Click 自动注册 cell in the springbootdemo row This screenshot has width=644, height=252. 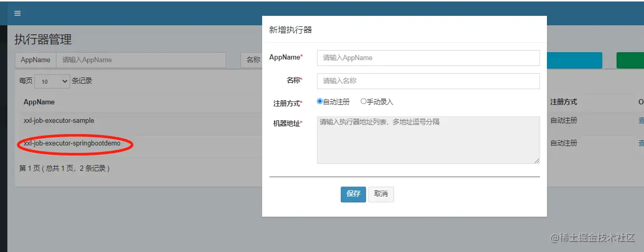(x=564, y=143)
